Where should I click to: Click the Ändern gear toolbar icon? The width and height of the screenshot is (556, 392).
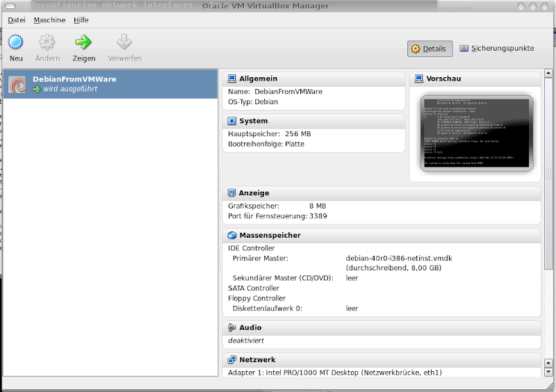[47, 42]
